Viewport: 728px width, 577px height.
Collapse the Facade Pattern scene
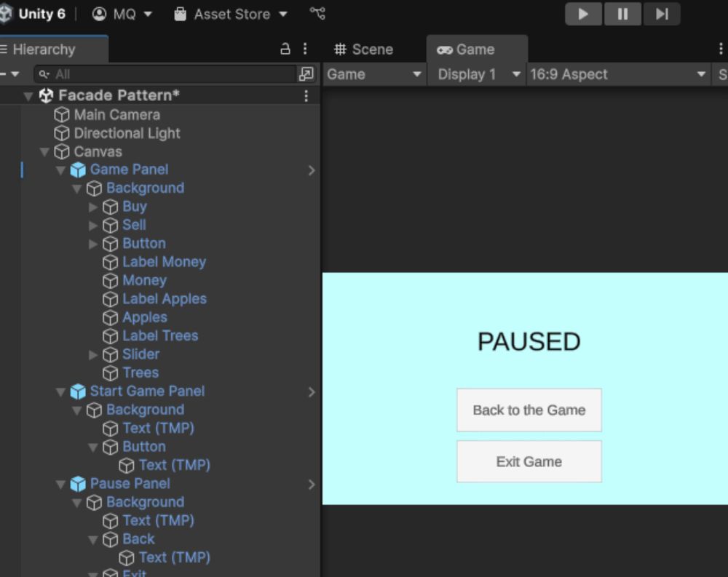[28, 96]
